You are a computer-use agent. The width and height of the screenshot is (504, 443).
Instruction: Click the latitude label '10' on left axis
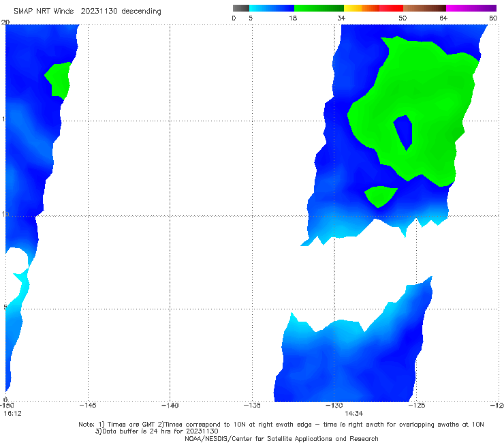point(5,214)
